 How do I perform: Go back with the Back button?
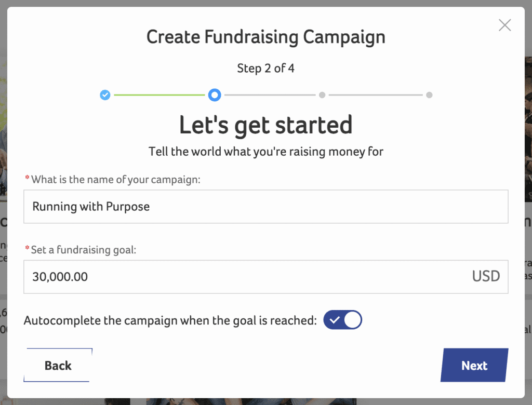[x=58, y=366]
